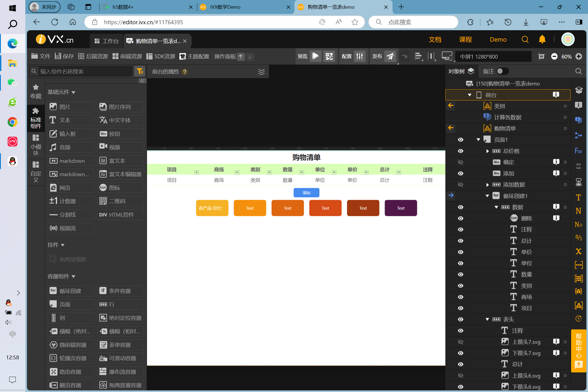This screenshot has width=588, height=392.
Task: Expand the 表头 row in tree
Action: click(x=487, y=319)
